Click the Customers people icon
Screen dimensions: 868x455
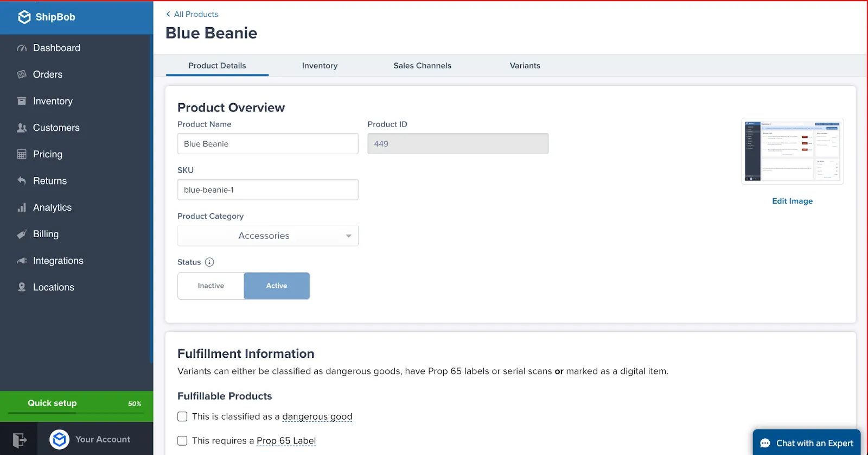(22, 128)
